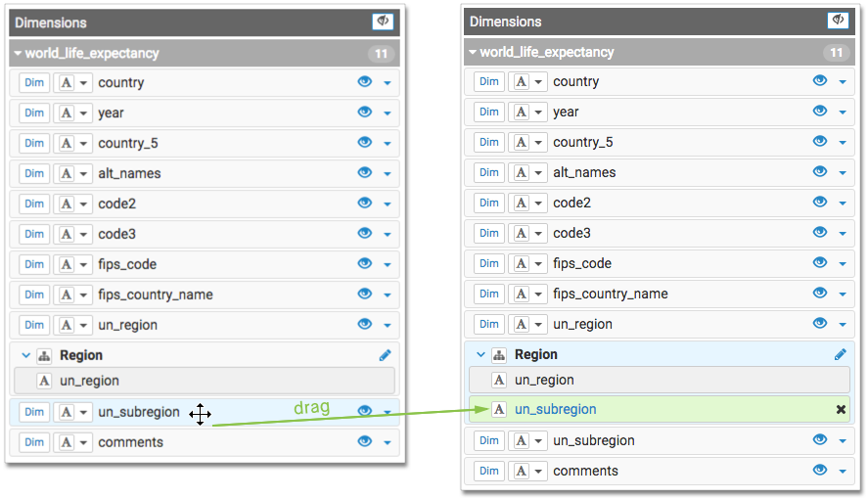This screenshot has width=868, height=499.
Task: Click the A type icon on left panel's country row
Action: [67, 82]
